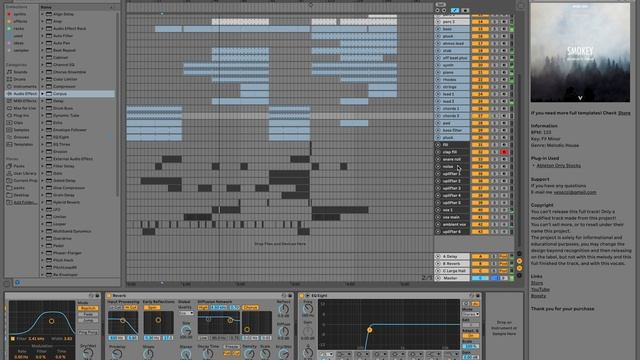Viewport: 640px width, 360px height.
Task: Click the Compressor device folder icon
Action: 49,87
